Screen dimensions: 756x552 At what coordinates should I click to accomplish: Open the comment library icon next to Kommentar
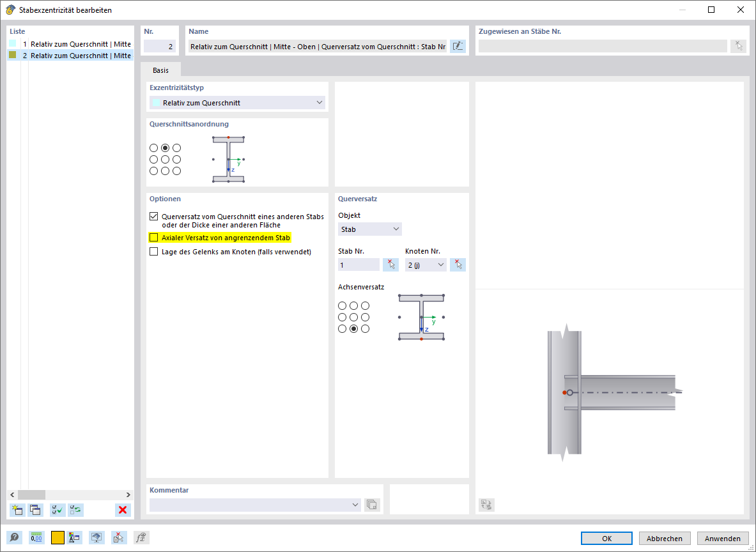[x=372, y=505]
